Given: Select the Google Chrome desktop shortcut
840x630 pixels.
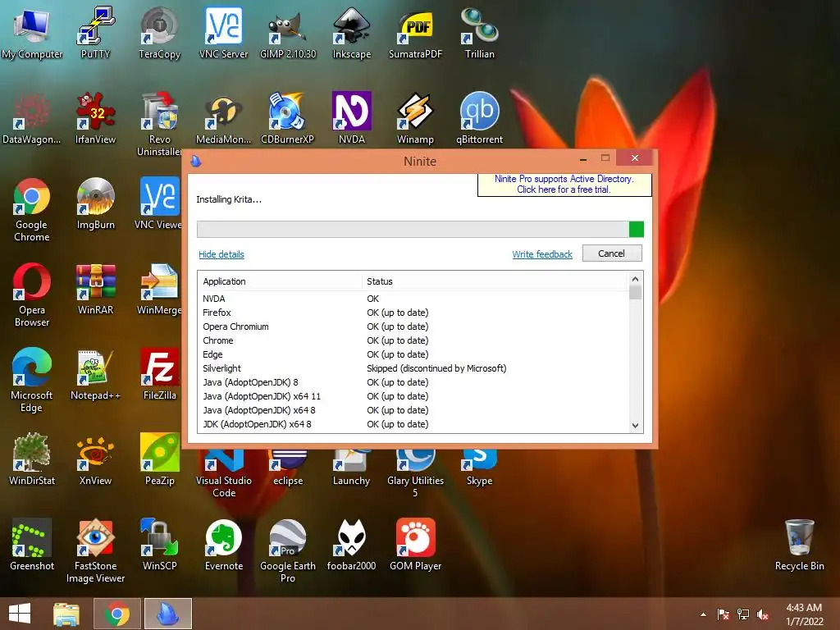Looking at the screenshot, I should pos(32,209).
